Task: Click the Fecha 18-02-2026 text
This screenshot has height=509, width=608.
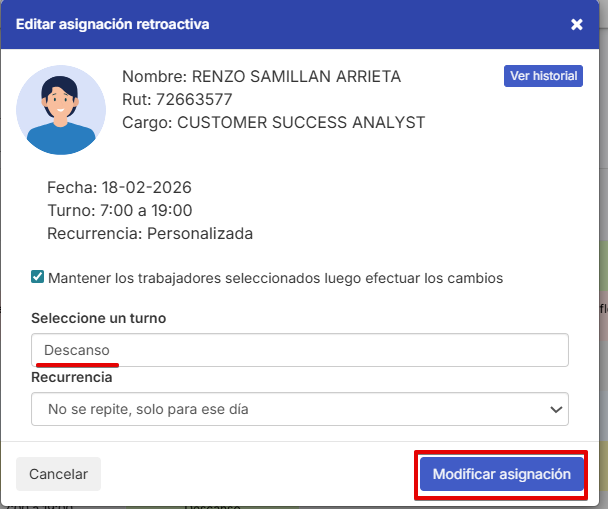Action: click(119, 188)
